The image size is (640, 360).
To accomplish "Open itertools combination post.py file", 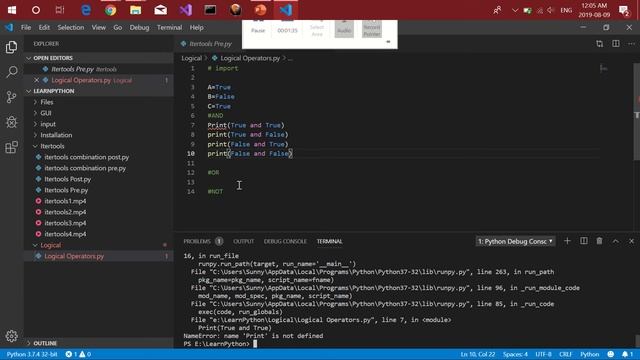I will coord(87,157).
